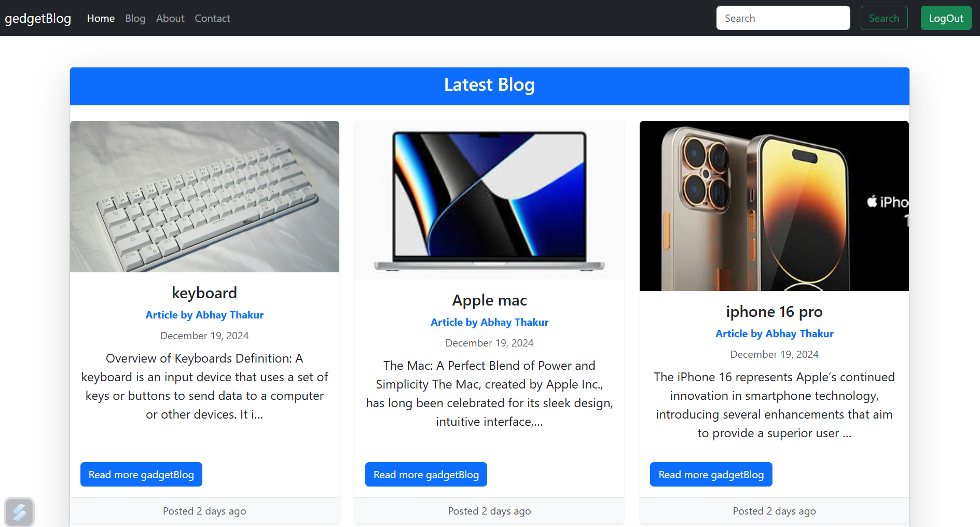This screenshot has height=527, width=980.
Task: Open the iPhone 16 pro thumbnail image
Action: coord(774,206)
